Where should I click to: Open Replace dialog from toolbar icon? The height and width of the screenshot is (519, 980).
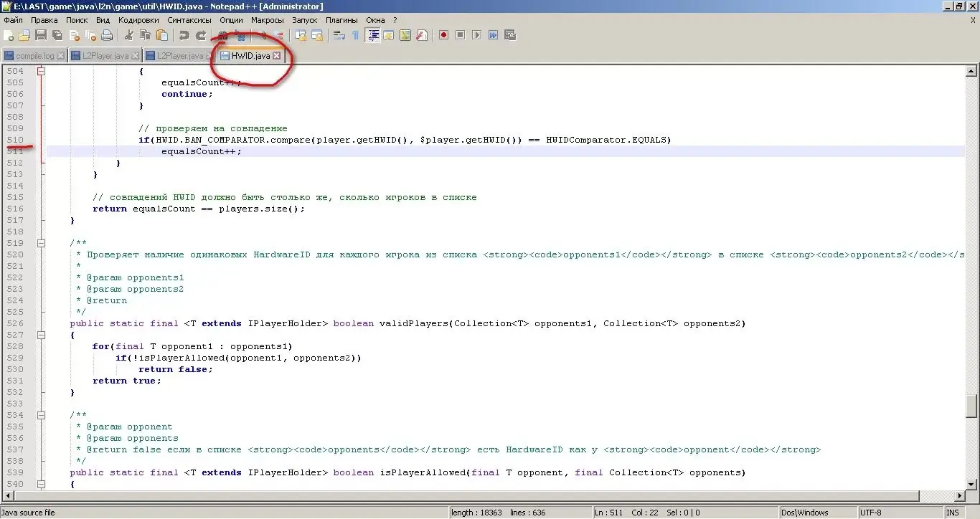pyautogui.click(x=240, y=35)
